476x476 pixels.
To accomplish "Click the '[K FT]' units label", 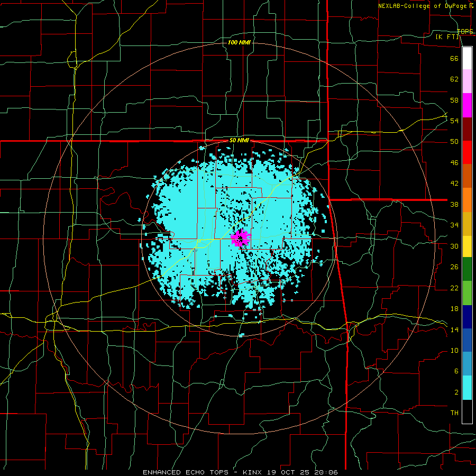I will click(x=447, y=36).
